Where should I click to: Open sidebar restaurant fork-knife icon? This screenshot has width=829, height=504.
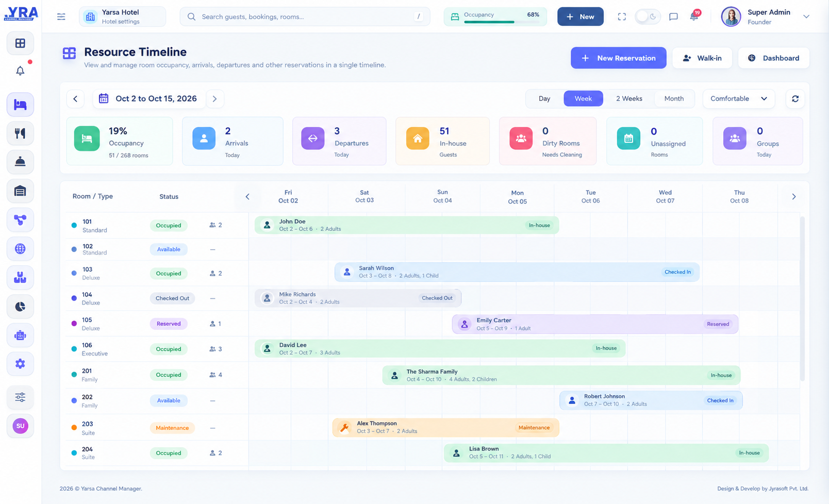(x=20, y=133)
